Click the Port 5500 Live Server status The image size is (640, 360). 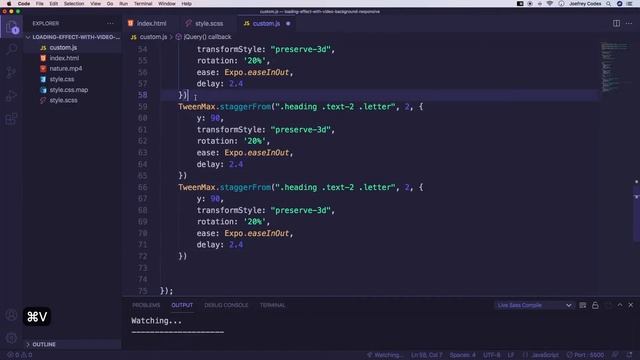(585, 355)
